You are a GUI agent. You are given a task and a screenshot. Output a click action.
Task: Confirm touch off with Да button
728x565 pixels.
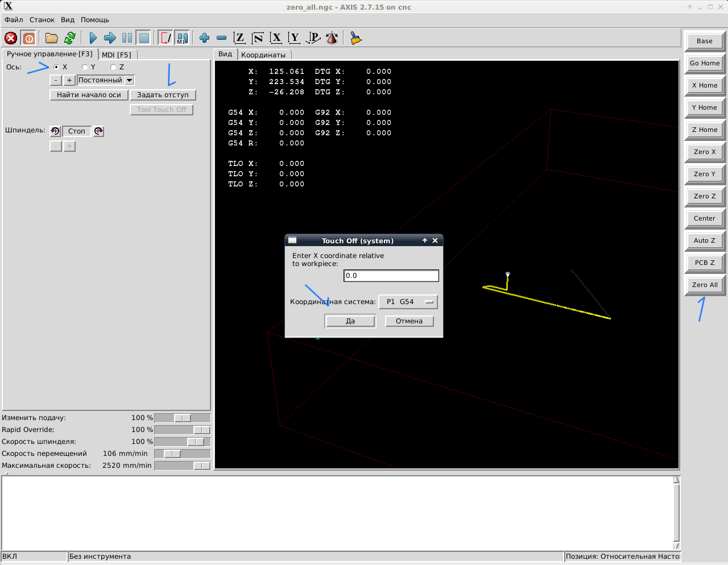tap(350, 321)
